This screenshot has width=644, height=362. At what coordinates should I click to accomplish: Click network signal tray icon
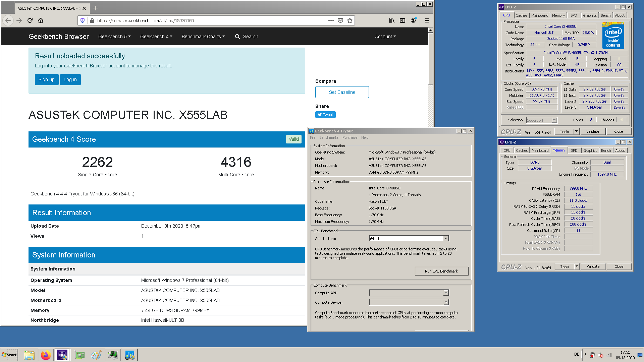(x=609, y=355)
